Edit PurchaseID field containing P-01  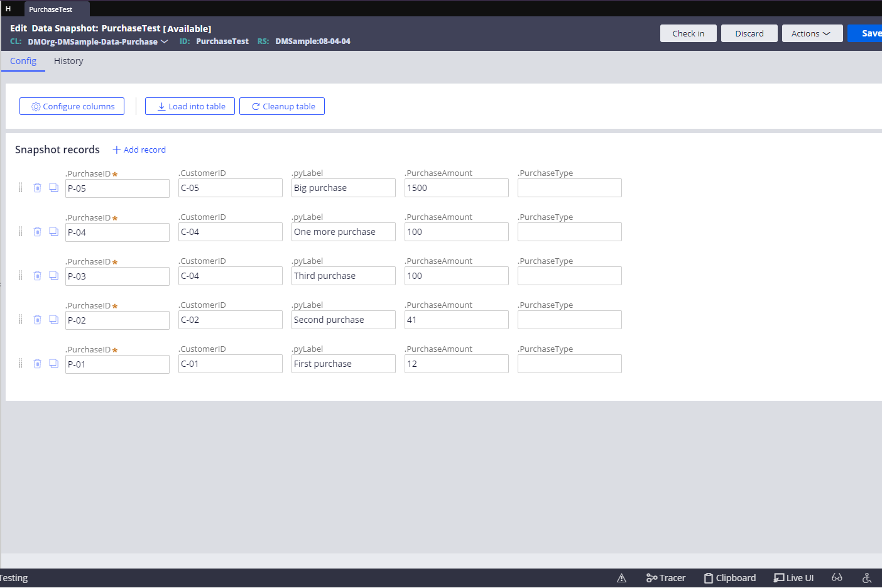[x=117, y=364]
